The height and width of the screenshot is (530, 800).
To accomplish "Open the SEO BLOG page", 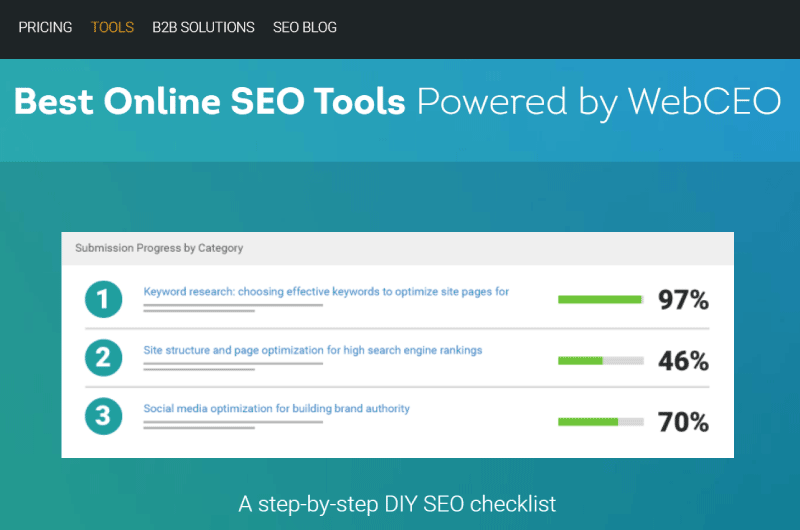I will pos(305,27).
